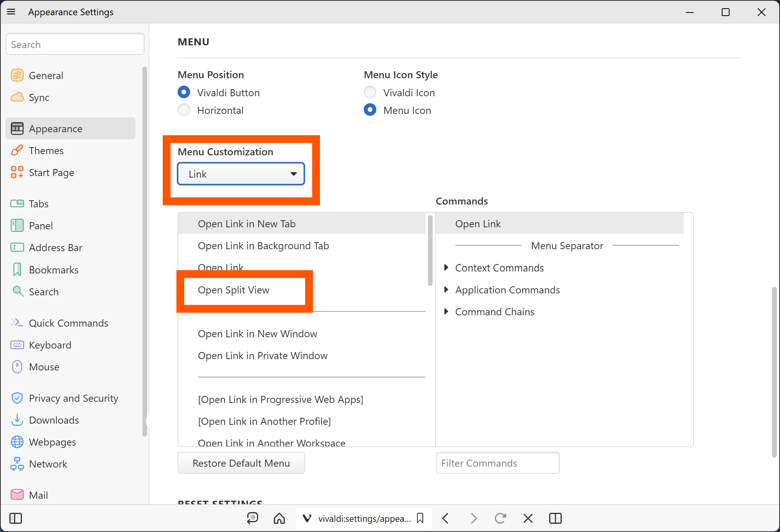The width and height of the screenshot is (780, 532).
Task: Click the menu list scrollbar
Action: click(x=430, y=250)
